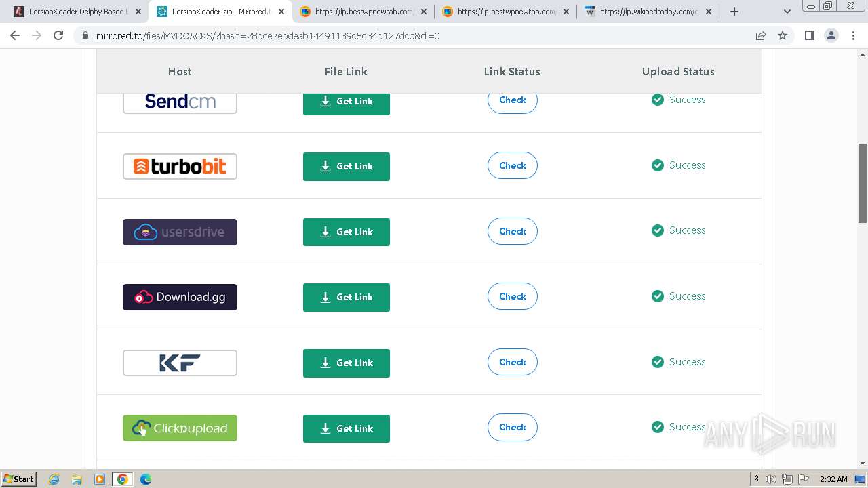The height and width of the screenshot is (488, 868).
Task: Open Microsoft Edge from taskbar
Action: [146, 479]
